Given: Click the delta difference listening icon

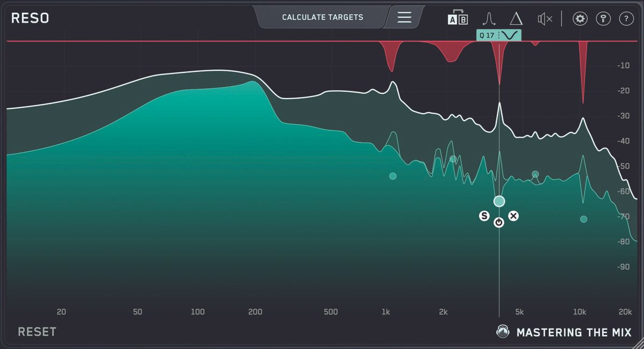Looking at the screenshot, I should click(516, 18).
